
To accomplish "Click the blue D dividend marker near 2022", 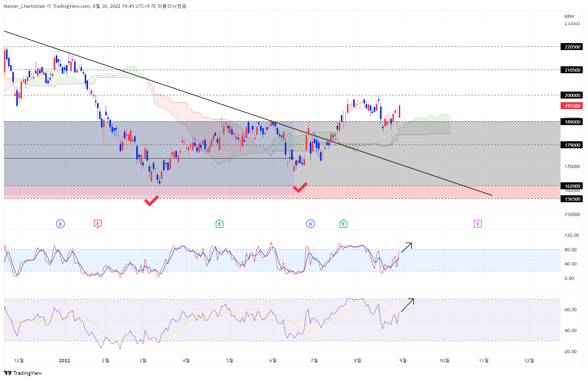I will (x=60, y=224).
